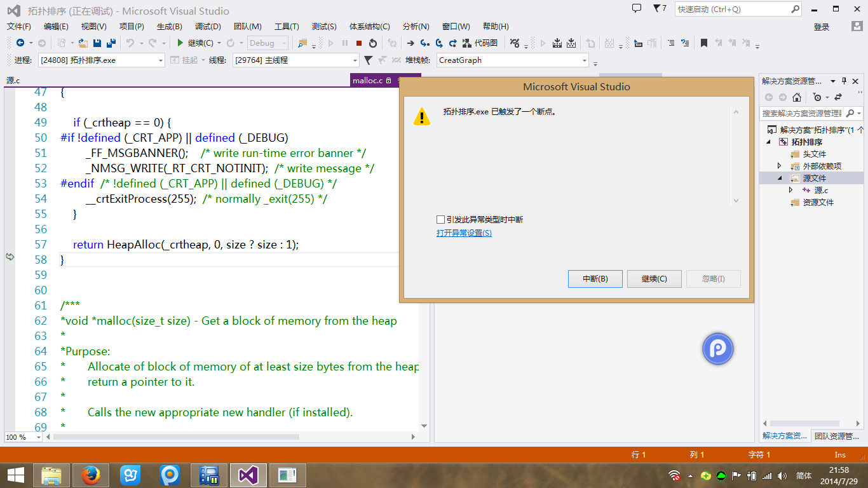Switch to the malloc.c editor tab

pos(368,80)
